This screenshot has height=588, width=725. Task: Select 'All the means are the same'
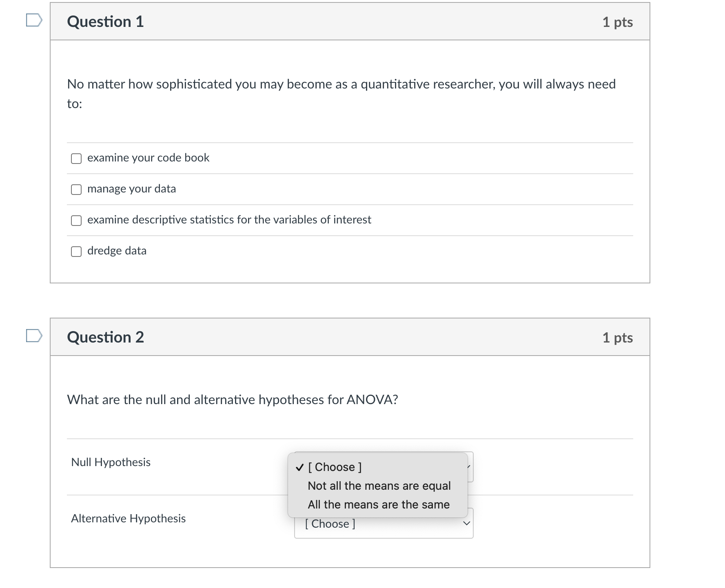(x=378, y=505)
